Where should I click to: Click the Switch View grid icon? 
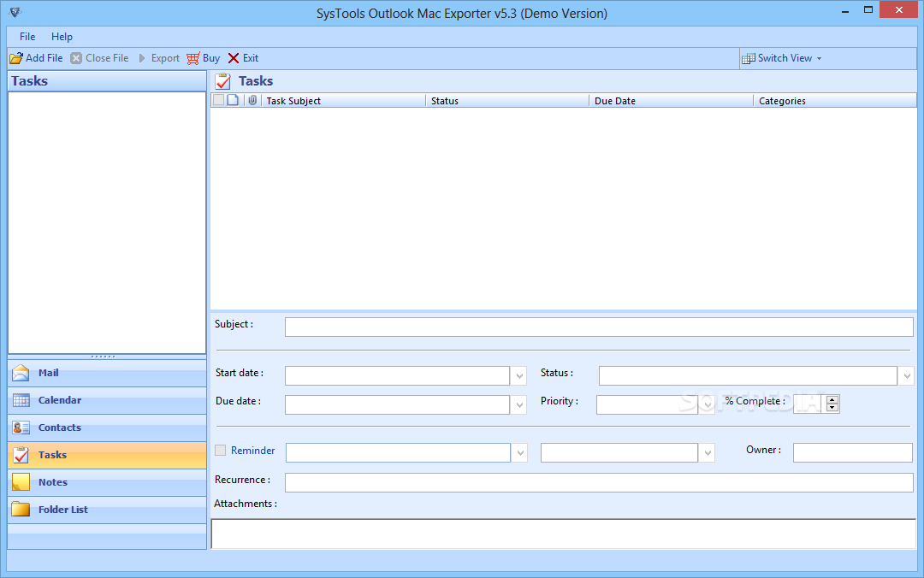pos(749,58)
